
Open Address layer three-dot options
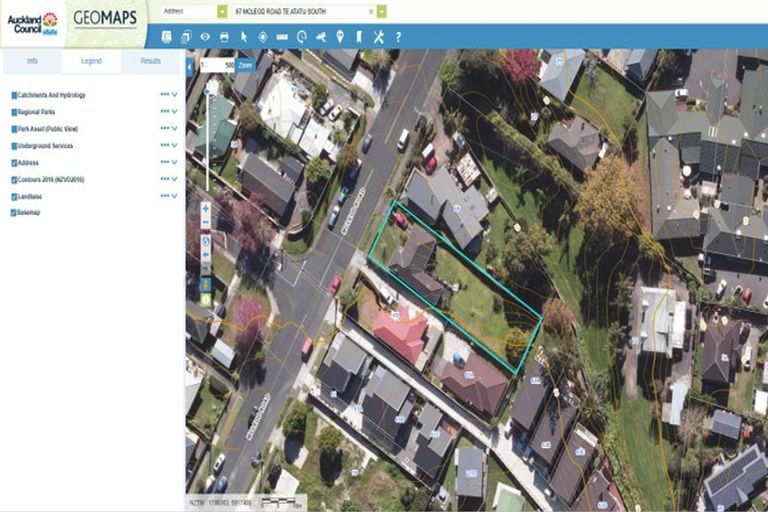165,162
